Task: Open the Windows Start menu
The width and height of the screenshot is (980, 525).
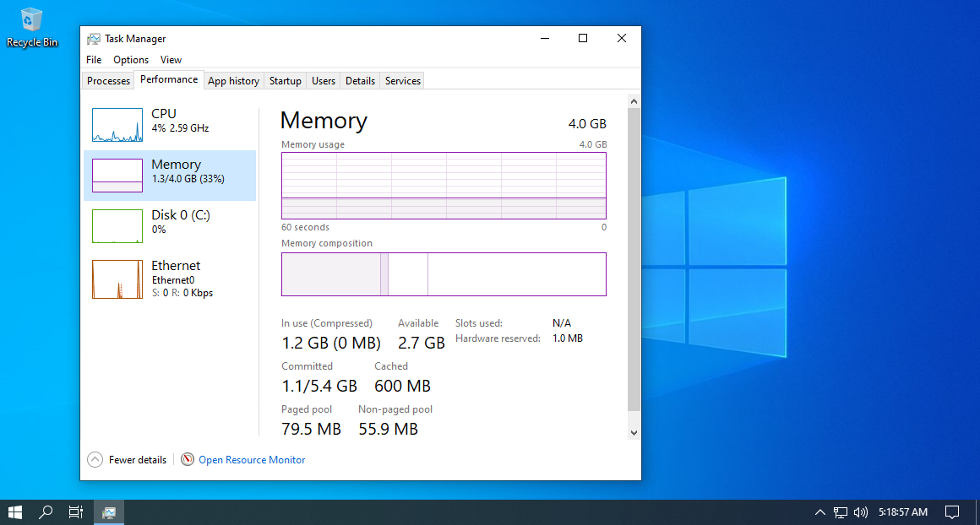Action: (x=15, y=512)
